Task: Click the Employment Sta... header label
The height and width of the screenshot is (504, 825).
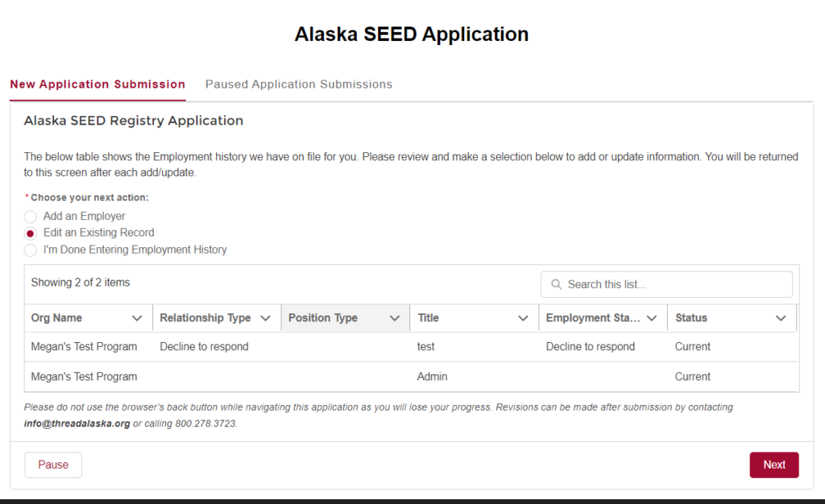Action: pyautogui.click(x=593, y=318)
